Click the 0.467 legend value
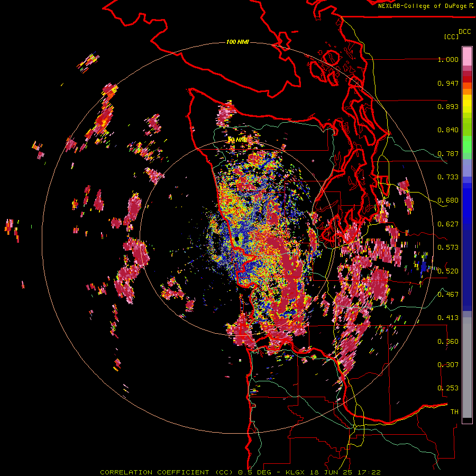Viewport: 476px width, 476px height. [448, 295]
